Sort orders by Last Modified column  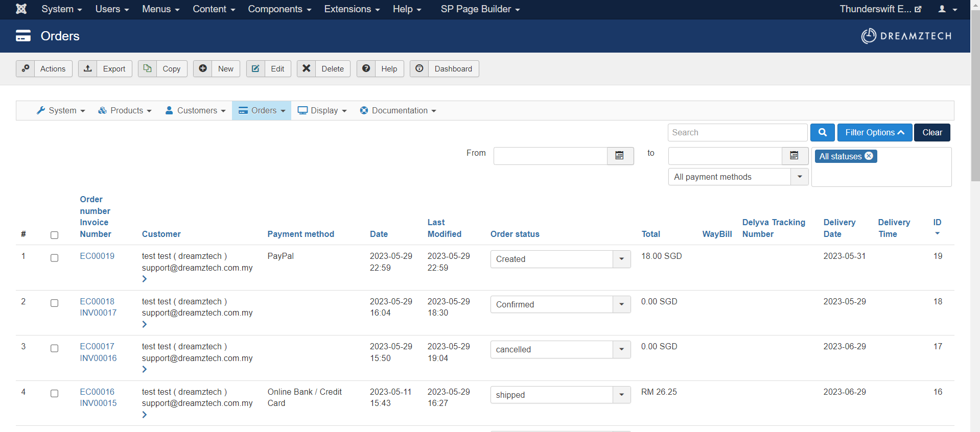tap(445, 228)
